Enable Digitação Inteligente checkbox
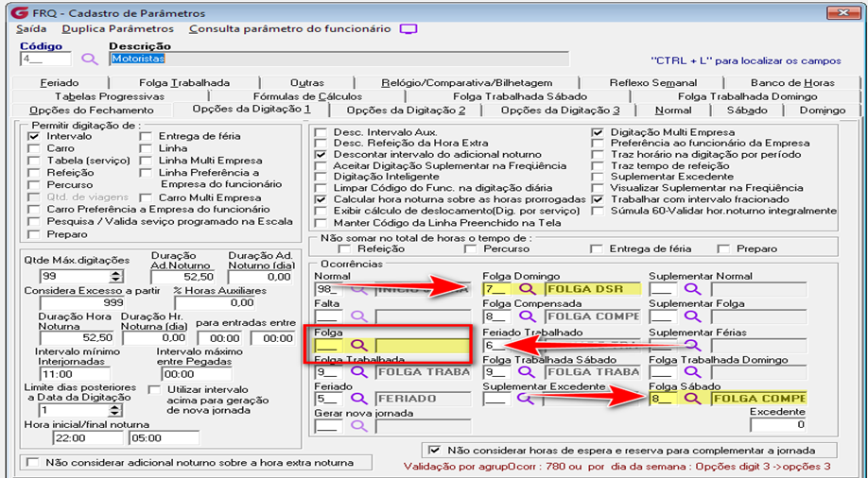This screenshot has width=868, height=478. 321,177
